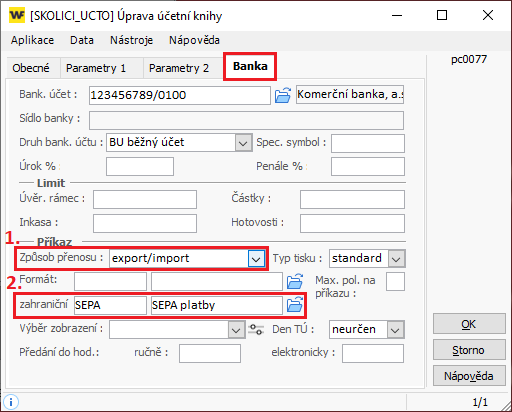The width and height of the screenshot is (512, 412).
Task: Click the yellow W application logo
Action: coord(17,15)
